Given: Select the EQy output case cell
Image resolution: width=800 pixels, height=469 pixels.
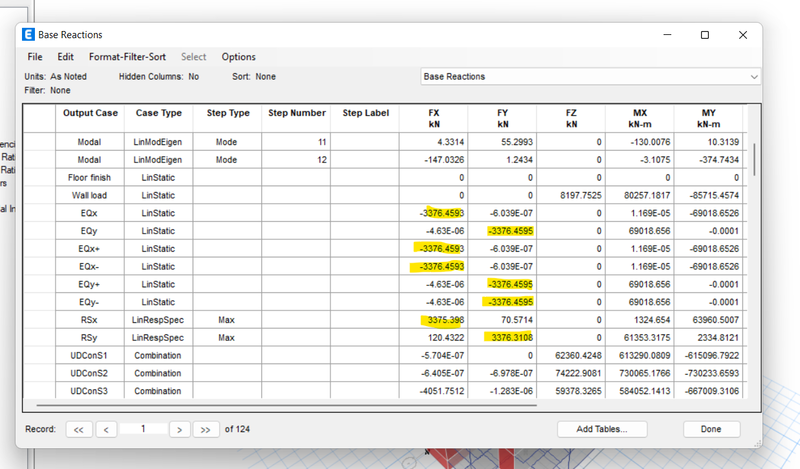Looking at the screenshot, I should pos(90,231).
